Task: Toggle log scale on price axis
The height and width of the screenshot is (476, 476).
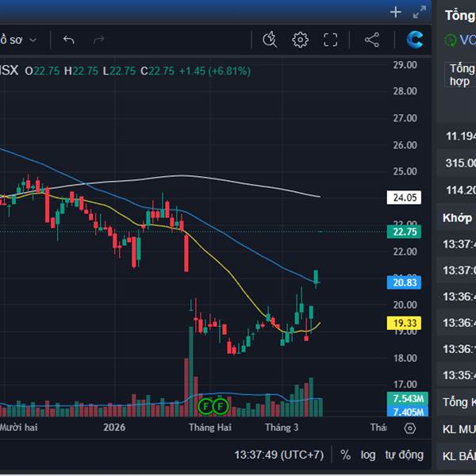Action: [368, 455]
